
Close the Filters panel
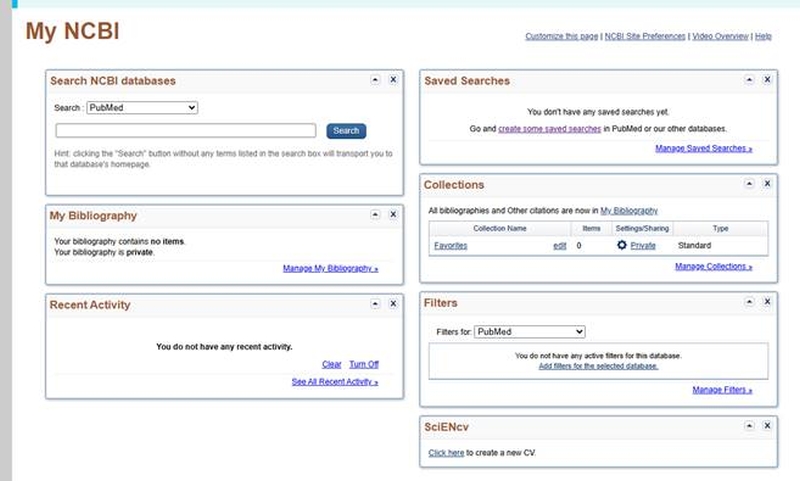tap(767, 302)
